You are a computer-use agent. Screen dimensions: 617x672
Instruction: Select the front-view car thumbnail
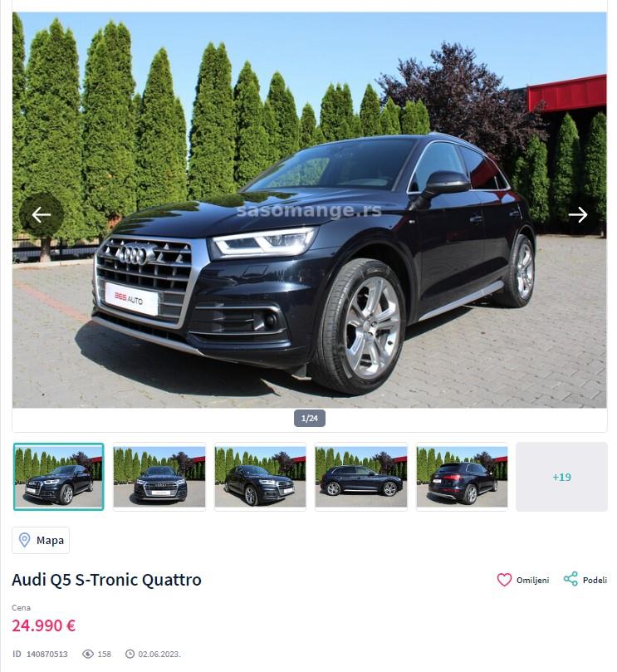coord(159,477)
